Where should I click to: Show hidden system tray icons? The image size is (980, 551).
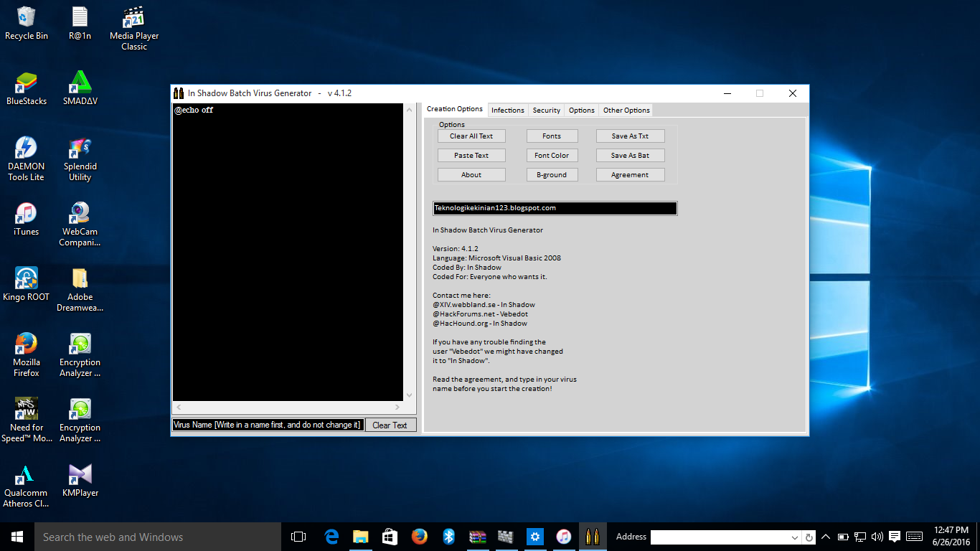pyautogui.click(x=826, y=537)
